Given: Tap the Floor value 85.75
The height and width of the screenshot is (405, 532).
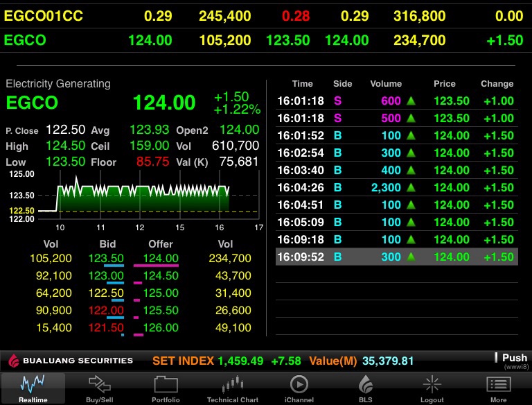Looking at the screenshot, I should pyautogui.click(x=152, y=162).
